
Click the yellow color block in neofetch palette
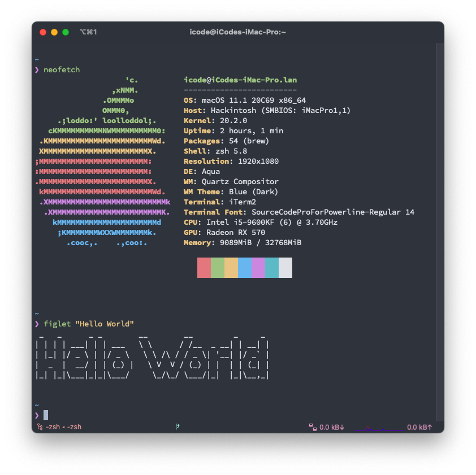(231, 268)
